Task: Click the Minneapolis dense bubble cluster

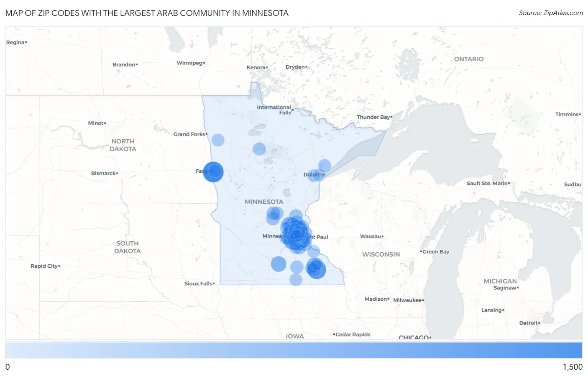Action: click(x=296, y=235)
